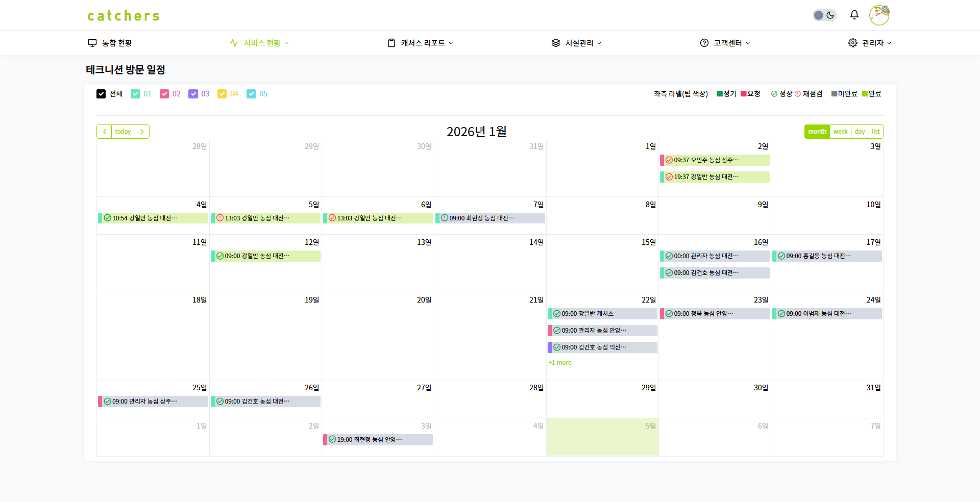This screenshot has width=980, height=502.
Task: Switch to the week view tab
Action: pyautogui.click(x=840, y=132)
